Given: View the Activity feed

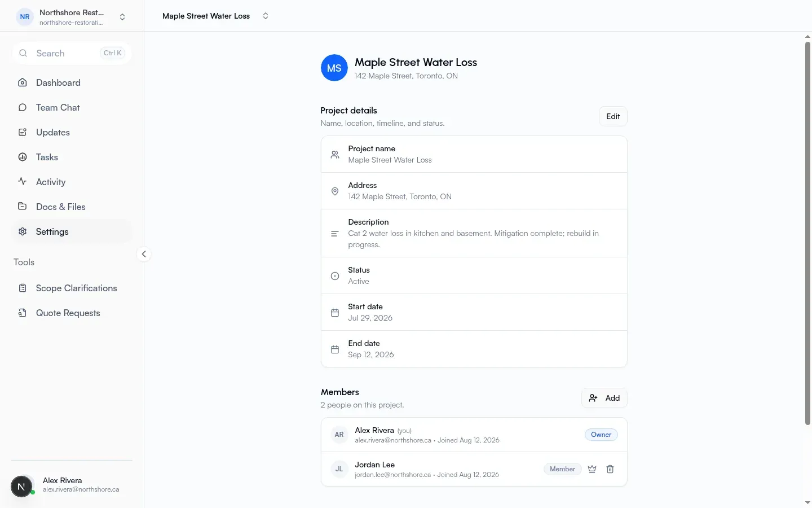Looking at the screenshot, I should click(72, 182).
